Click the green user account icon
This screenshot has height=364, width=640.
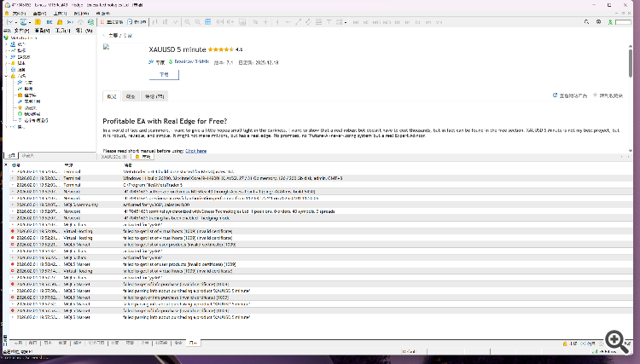click(x=610, y=22)
